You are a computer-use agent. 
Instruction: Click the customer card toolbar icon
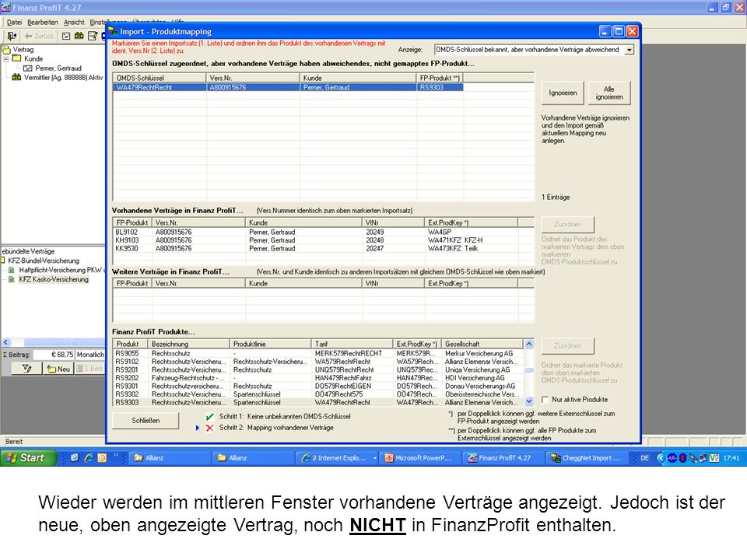tap(66, 37)
